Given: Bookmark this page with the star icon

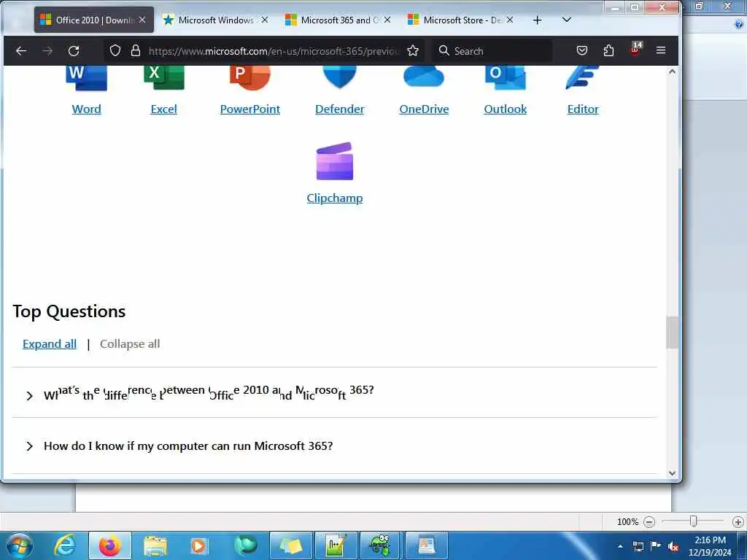Looking at the screenshot, I should click(x=413, y=50).
